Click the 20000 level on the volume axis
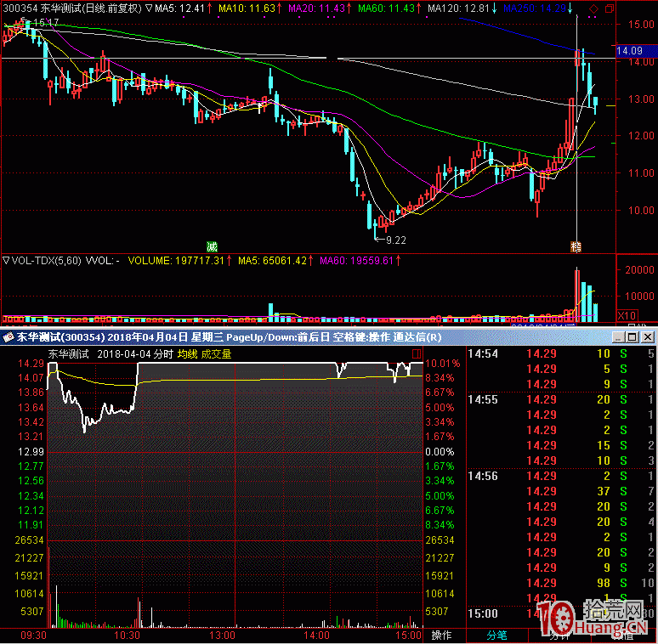658x644 pixels. click(x=639, y=269)
